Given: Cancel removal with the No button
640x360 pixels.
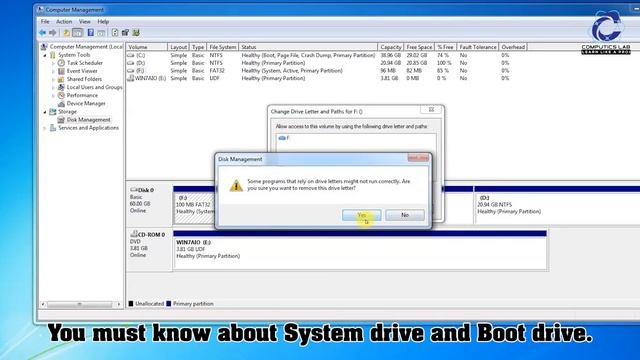Looking at the screenshot, I should tap(405, 215).
